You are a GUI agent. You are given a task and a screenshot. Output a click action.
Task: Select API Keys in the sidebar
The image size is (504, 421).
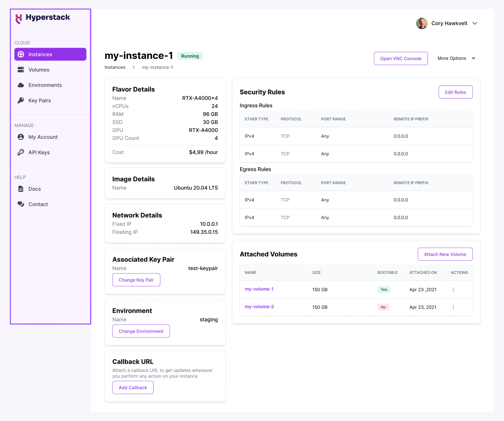pyautogui.click(x=39, y=152)
